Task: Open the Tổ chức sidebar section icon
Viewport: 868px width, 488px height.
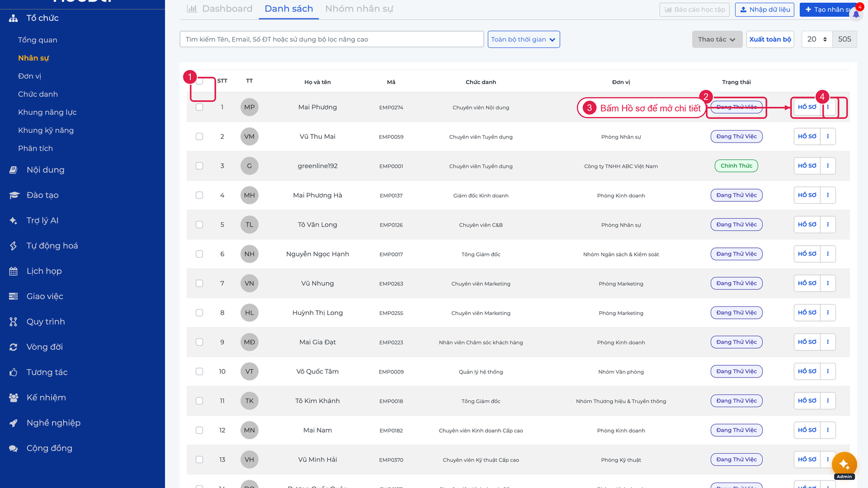Action: [x=14, y=18]
